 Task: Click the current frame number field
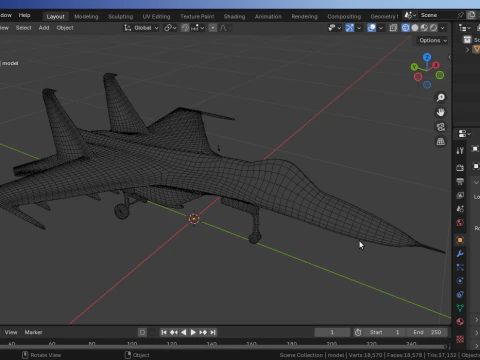pos(332,332)
